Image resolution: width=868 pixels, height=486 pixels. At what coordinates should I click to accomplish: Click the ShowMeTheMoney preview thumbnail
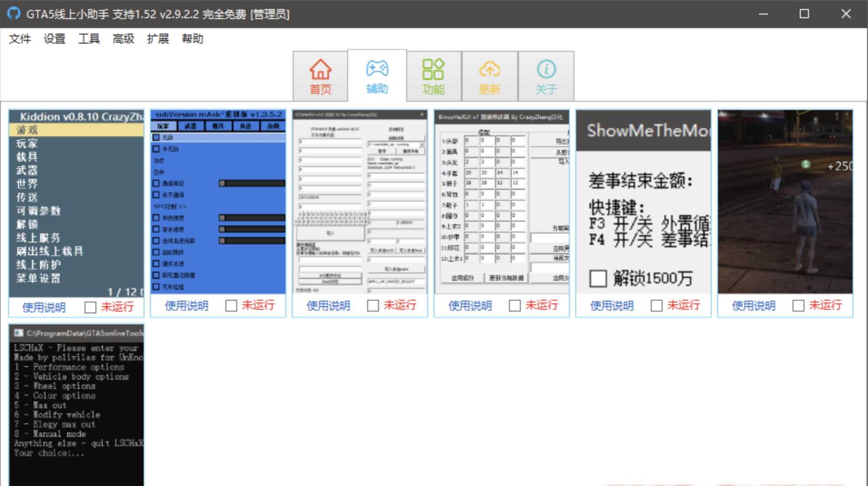[644, 202]
